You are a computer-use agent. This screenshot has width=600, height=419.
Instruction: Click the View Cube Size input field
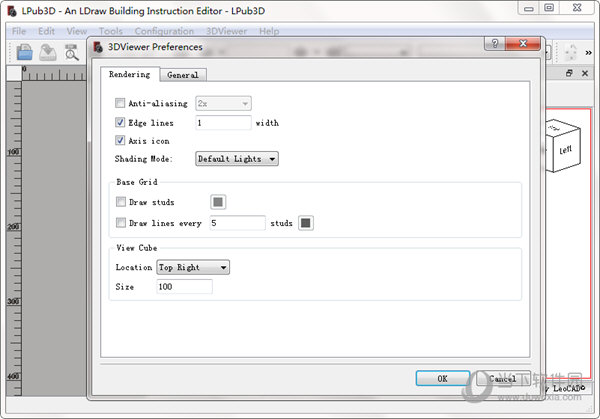tap(184, 287)
